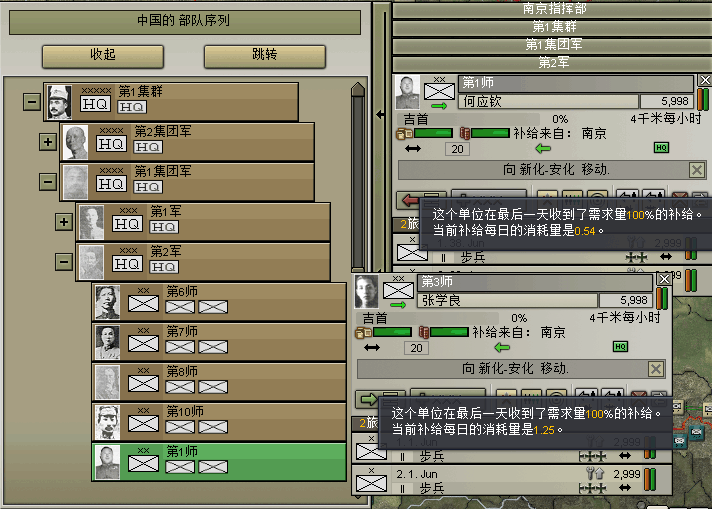Viewport: 712px width, 509px height.
Task: Click the infantry division counter of 第6师
Action: (x=143, y=304)
